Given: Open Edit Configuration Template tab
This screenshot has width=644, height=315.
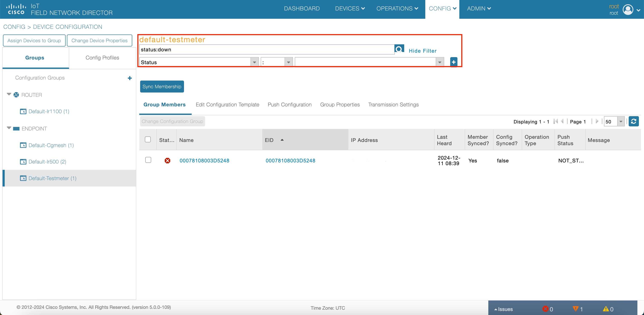Looking at the screenshot, I should pos(227,105).
